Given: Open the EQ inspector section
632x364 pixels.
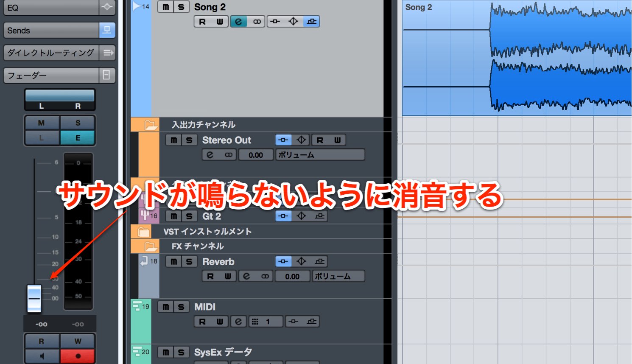Looking at the screenshot, I should 51,8.
